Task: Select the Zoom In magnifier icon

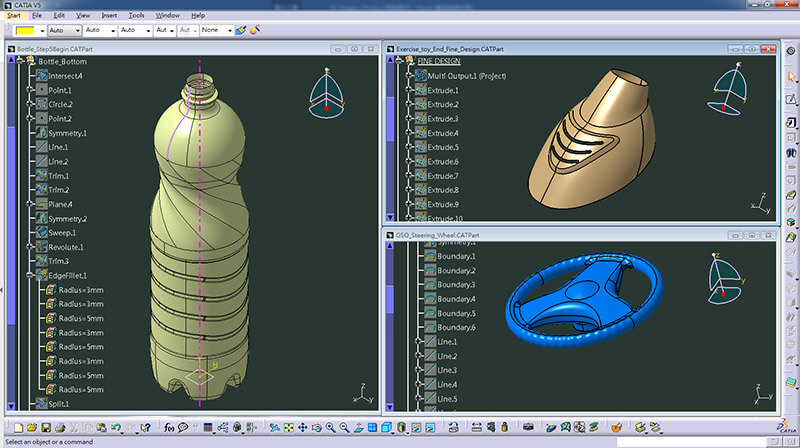Action: pos(330,428)
